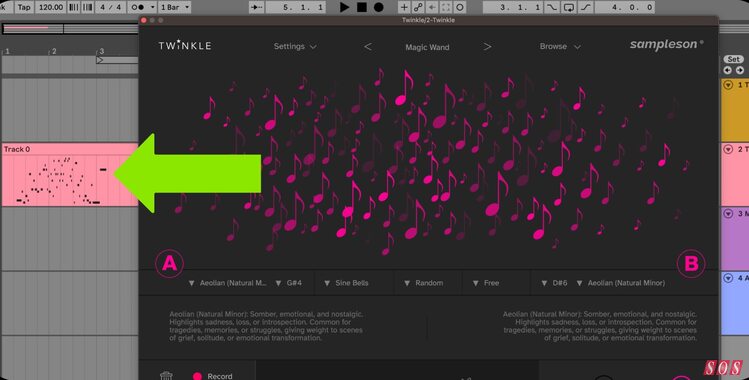Image resolution: width=749 pixels, height=380 pixels.
Task: Click bar 2 on the arrangement ruler
Action: pyautogui.click(x=54, y=51)
